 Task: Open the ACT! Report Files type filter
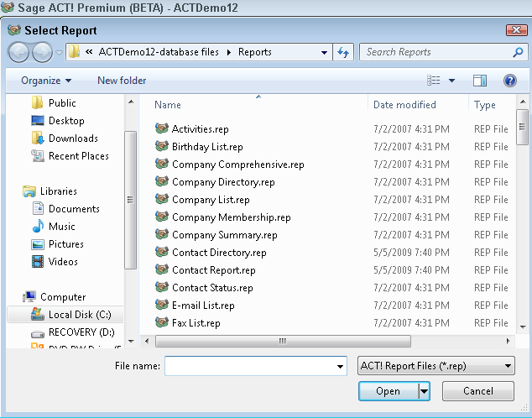tap(436, 366)
